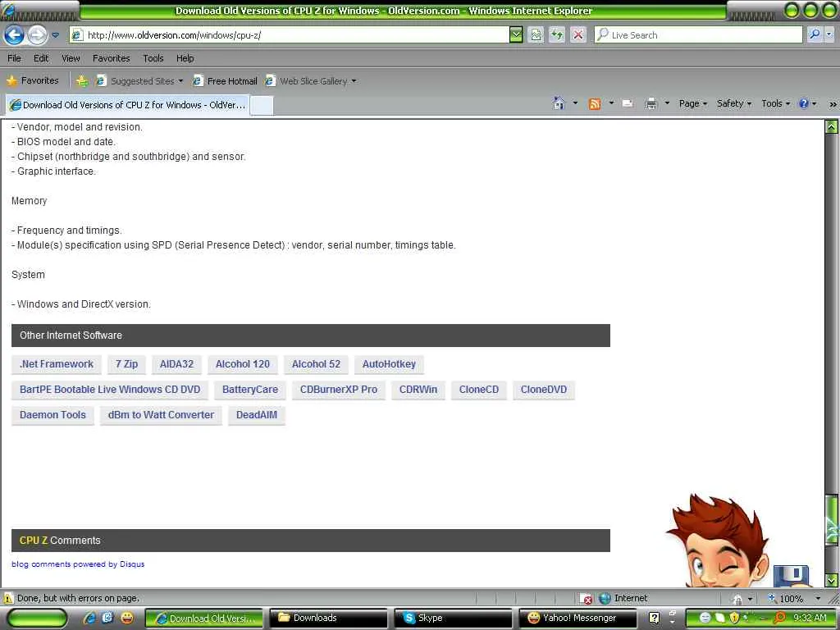This screenshot has width=840, height=630.
Task: Click the Print icon
Action: pyautogui.click(x=651, y=103)
